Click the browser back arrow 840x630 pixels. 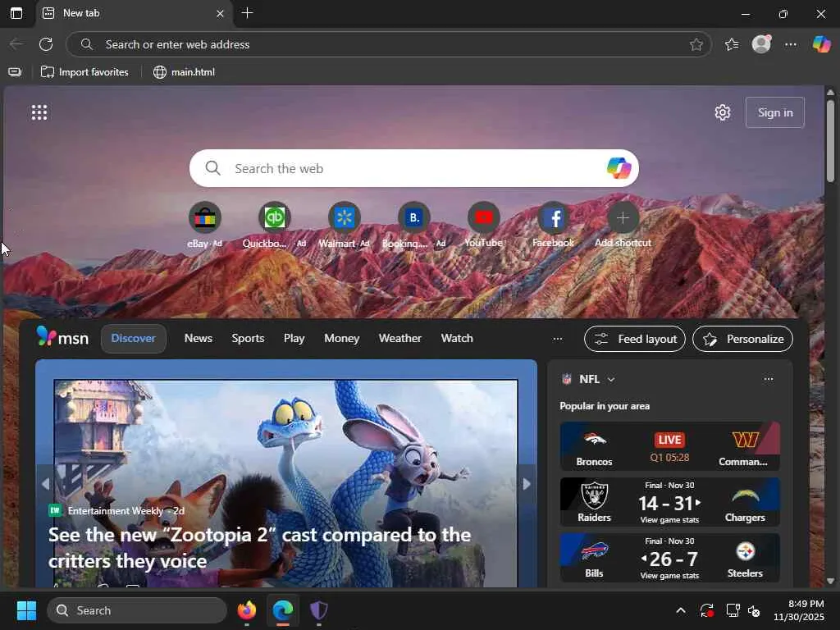(16, 44)
